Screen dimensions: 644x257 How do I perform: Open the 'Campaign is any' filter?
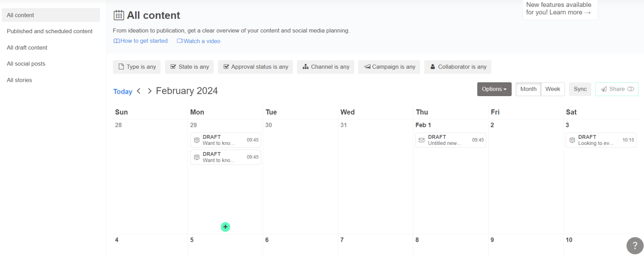[389, 67]
